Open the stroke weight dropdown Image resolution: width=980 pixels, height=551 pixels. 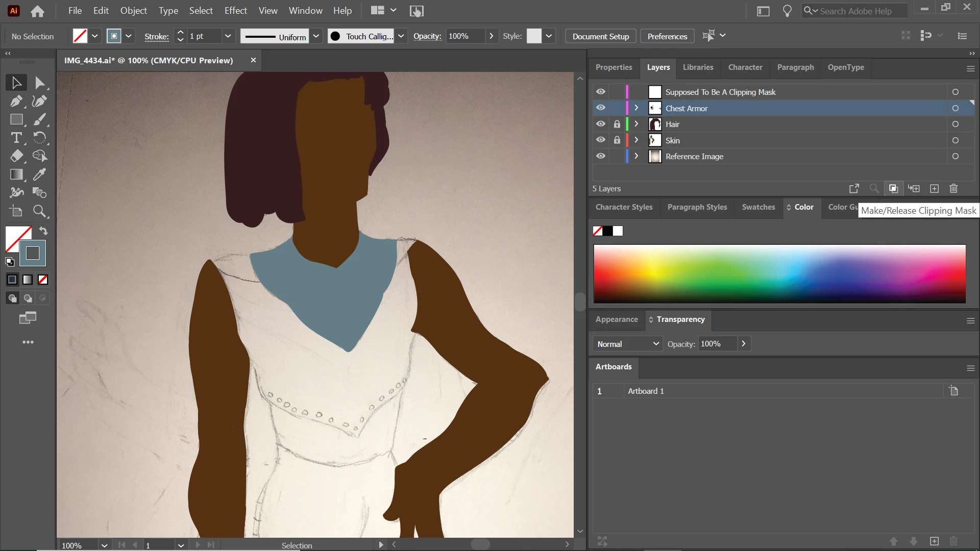pos(228,36)
